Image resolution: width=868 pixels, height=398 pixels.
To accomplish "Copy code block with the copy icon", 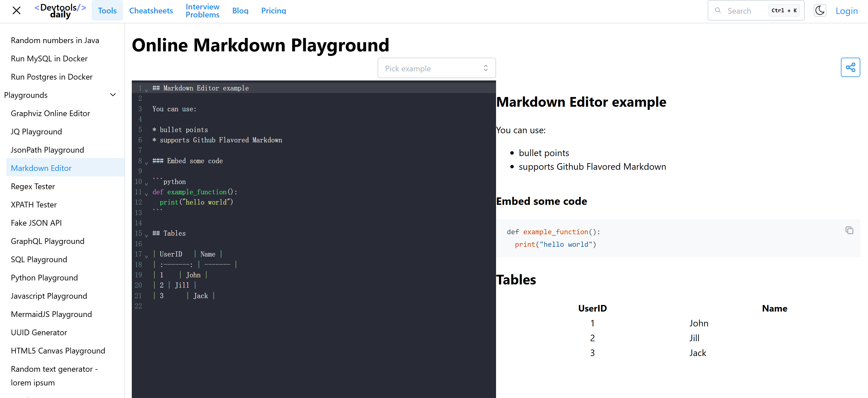I will pyautogui.click(x=849, y=230).
